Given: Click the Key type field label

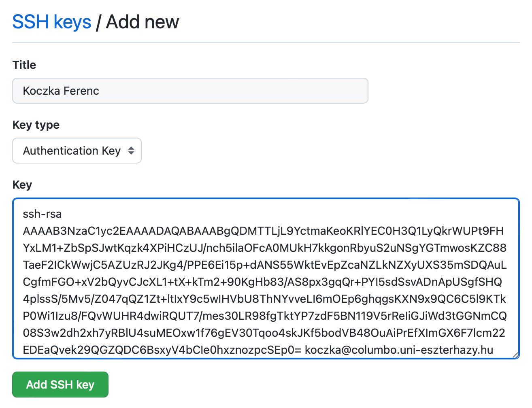Looking at the screenshot, I should 36,125.
